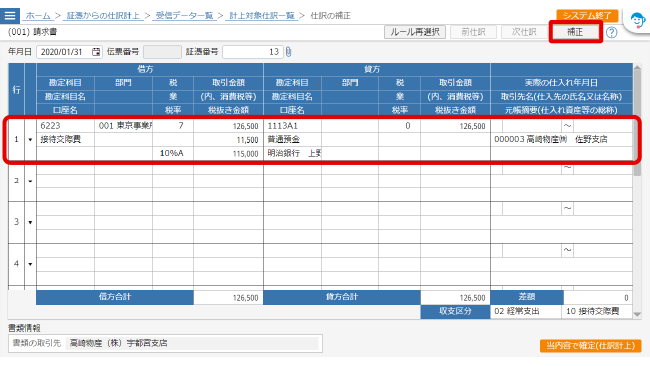This screenshot has width=650, height=366.
Task: Open 受信データ一覧 breadcrumb link
Action: click(184, 16)
